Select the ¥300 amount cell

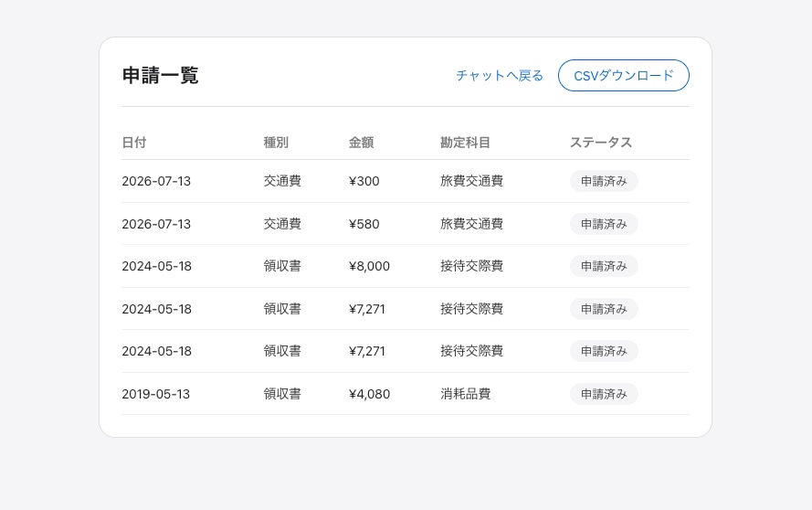[364, 181]
